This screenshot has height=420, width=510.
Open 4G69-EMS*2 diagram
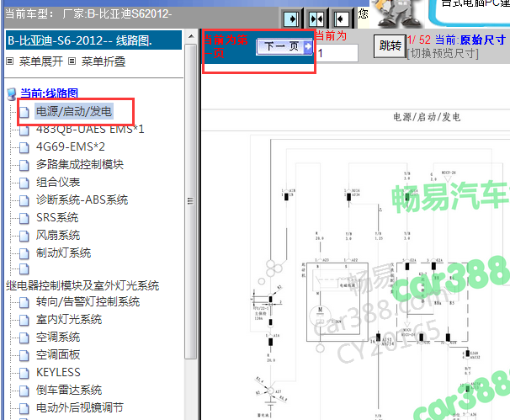pyautogui.click(x=71, y=146)
